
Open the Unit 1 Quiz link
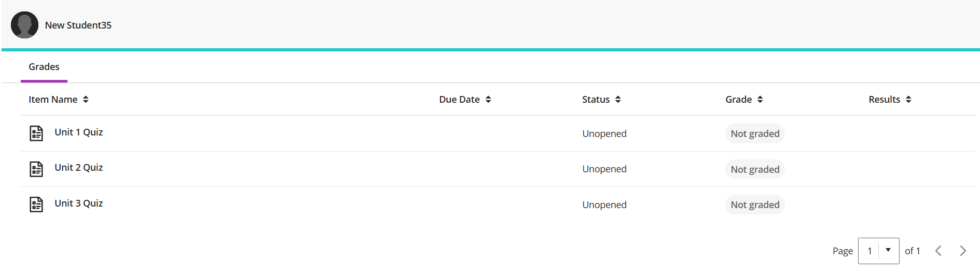[x=79, y=132]
